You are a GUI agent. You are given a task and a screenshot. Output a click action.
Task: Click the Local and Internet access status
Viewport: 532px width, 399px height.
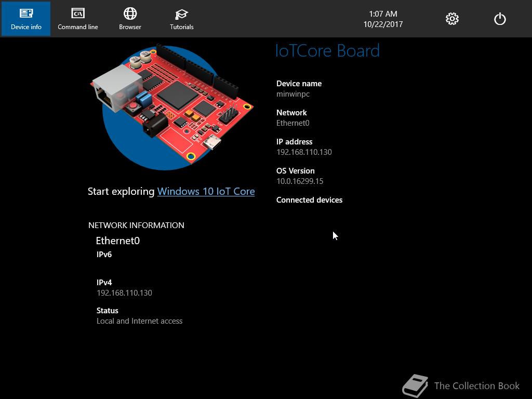point(139,321)
